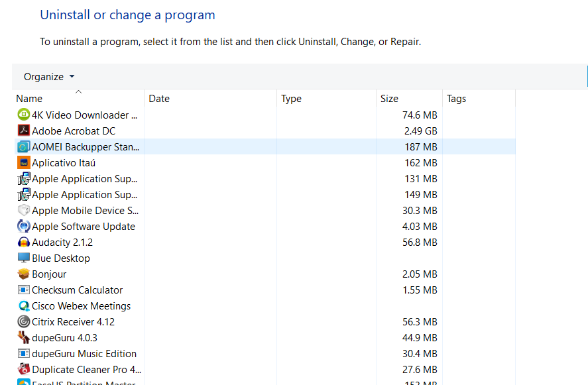Click the Apple Software Update icon

tap(24, 226)
